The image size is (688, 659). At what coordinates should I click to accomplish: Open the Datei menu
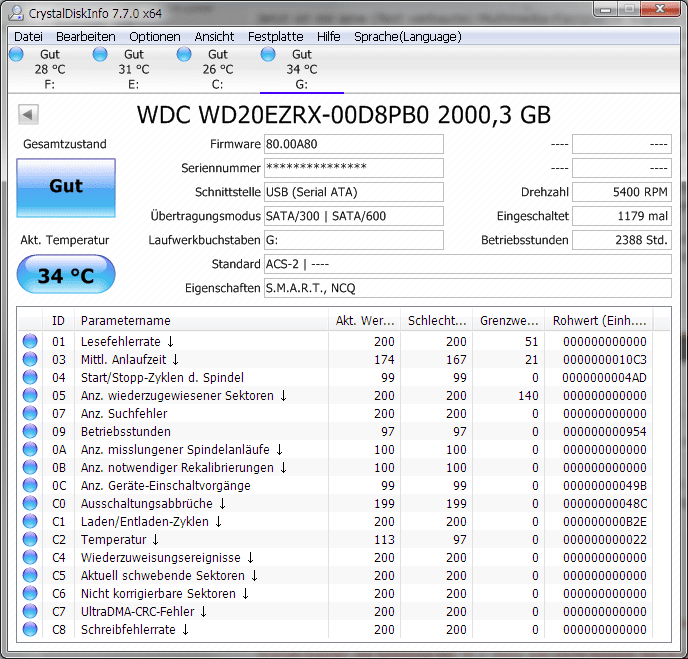pyautogui.click(x=28, y=36)
